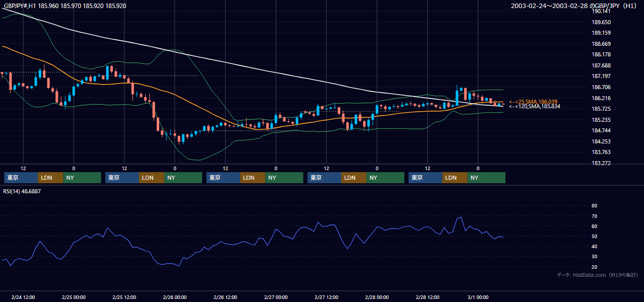The width and height of the screenshot is (644, 302).
Task: Select the LDN session block for 2/27
Action: [354, 178]
